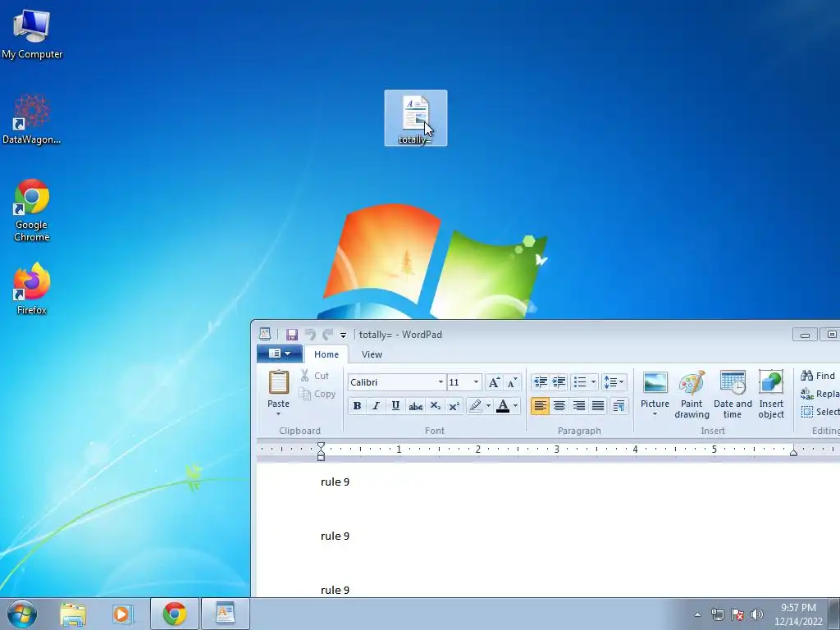Apply text highlight color pen
Viewport: 840px width, 630px height.
click(475, 405)
